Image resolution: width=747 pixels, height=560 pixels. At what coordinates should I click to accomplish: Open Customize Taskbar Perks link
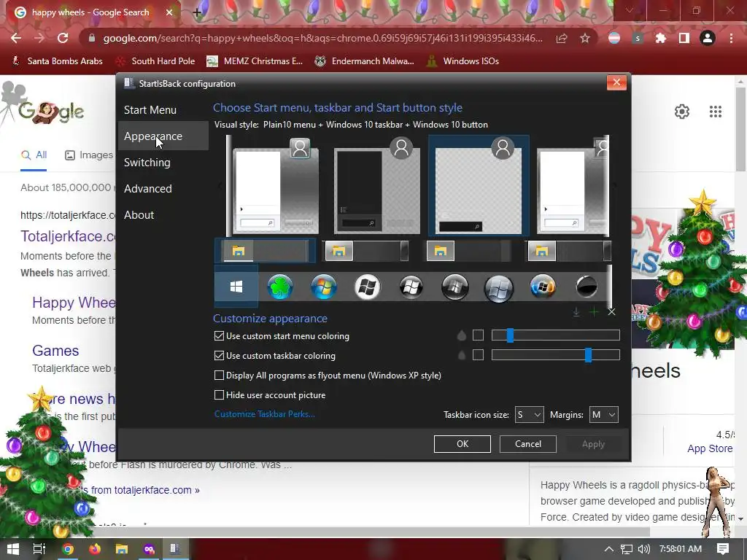pos(264,414)
